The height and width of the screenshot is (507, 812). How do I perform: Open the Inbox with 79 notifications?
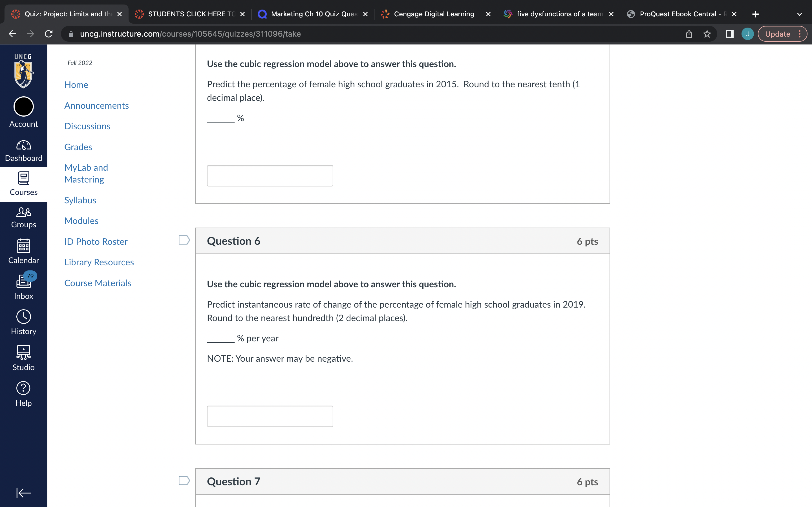(23, 287)
